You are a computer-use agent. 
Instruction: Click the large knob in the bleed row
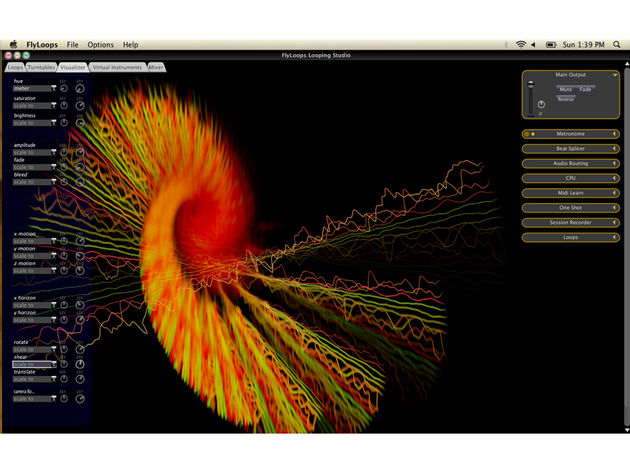(x=80, y=182)
